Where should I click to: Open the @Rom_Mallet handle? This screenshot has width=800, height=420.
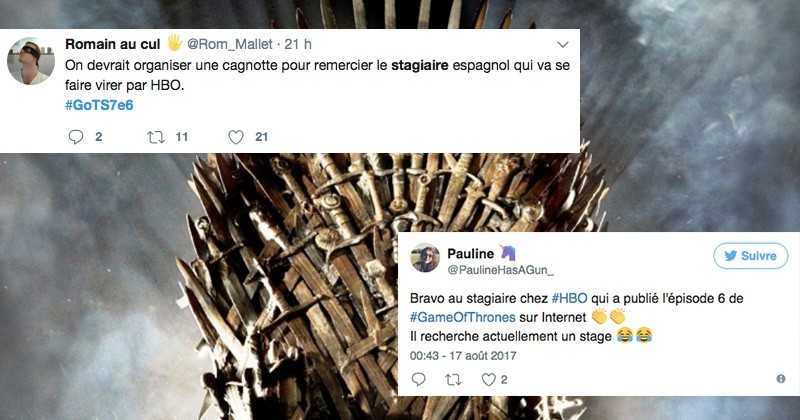pos(230,44)
